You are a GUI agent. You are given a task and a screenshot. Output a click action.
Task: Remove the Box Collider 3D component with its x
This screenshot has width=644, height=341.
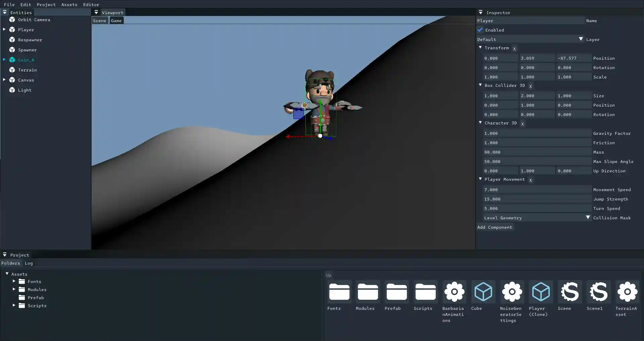point(530,86)
